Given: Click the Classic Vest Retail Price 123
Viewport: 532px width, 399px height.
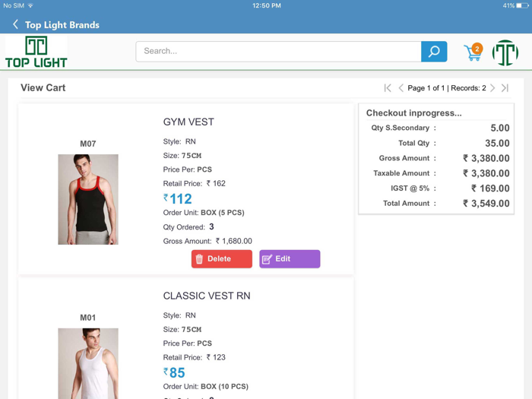Looking at the screenshot, I should point(194,358).
